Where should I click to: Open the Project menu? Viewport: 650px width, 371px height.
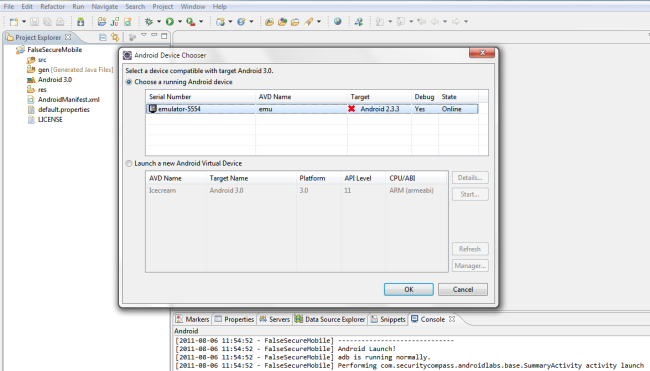(x=162, y=7)
